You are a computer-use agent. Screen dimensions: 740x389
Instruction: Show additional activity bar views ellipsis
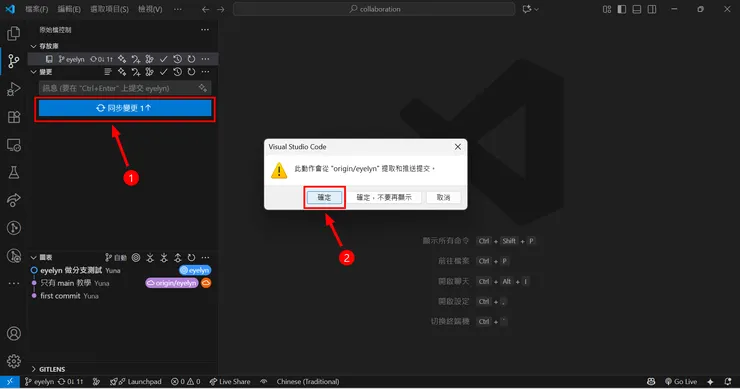point(14,284)
